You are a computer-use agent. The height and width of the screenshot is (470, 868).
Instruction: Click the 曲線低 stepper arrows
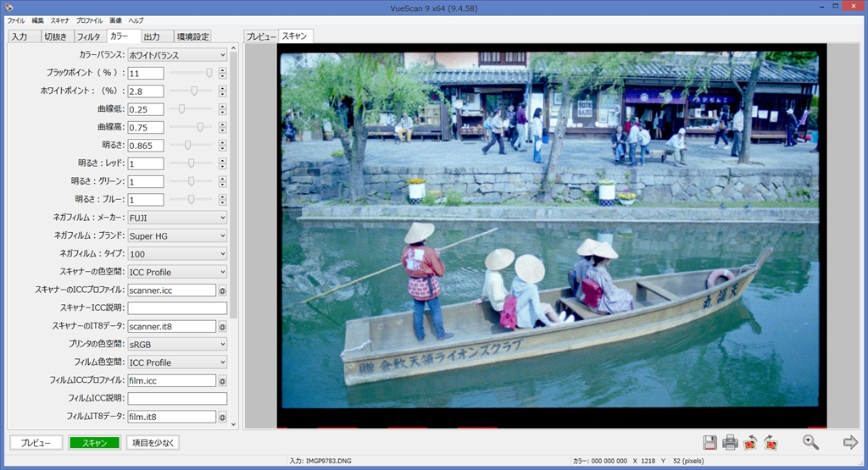point(222,109)
